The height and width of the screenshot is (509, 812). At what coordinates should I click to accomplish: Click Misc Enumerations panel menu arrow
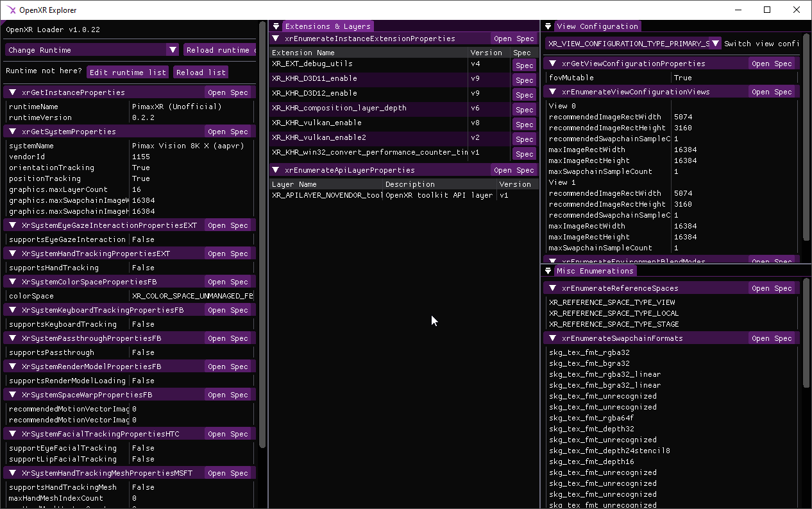548,271
